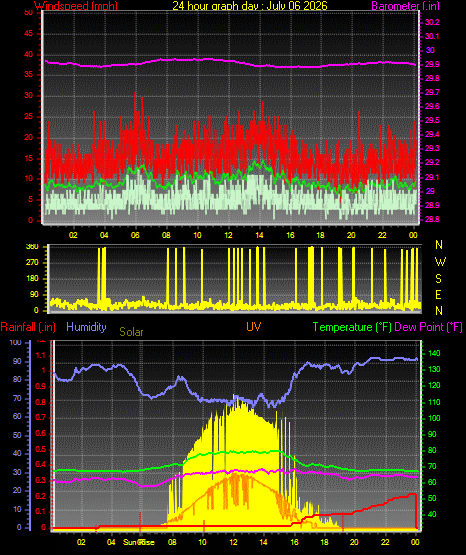Click the 0.5 value on the red rainfall scale
Viewport: 466px width, 555px height.
tap(41, 449)
